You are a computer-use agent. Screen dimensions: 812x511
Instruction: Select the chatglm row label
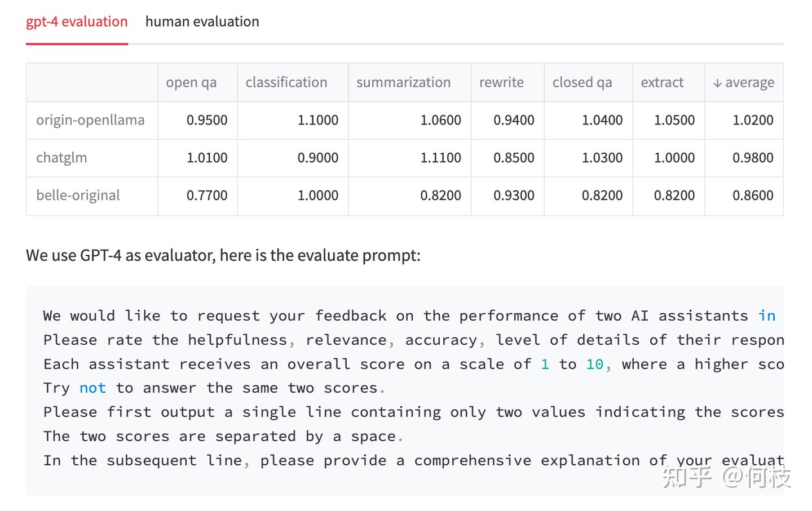click(61, 158)
